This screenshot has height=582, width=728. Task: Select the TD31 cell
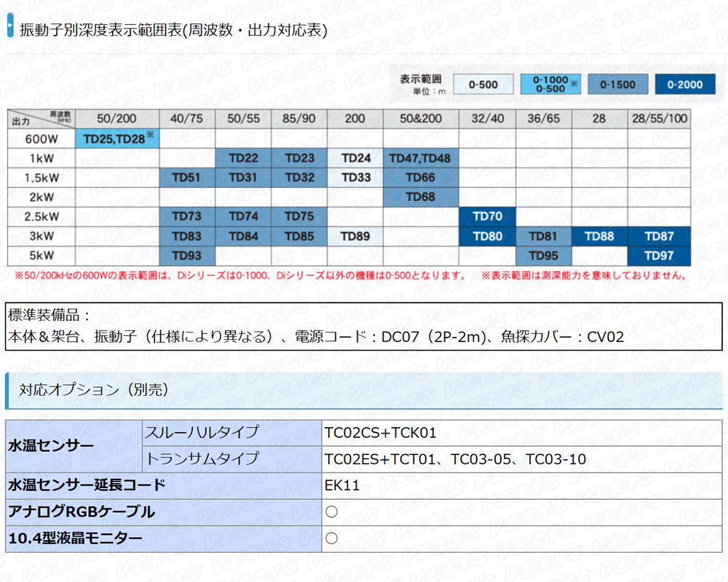tap(243, 178)
